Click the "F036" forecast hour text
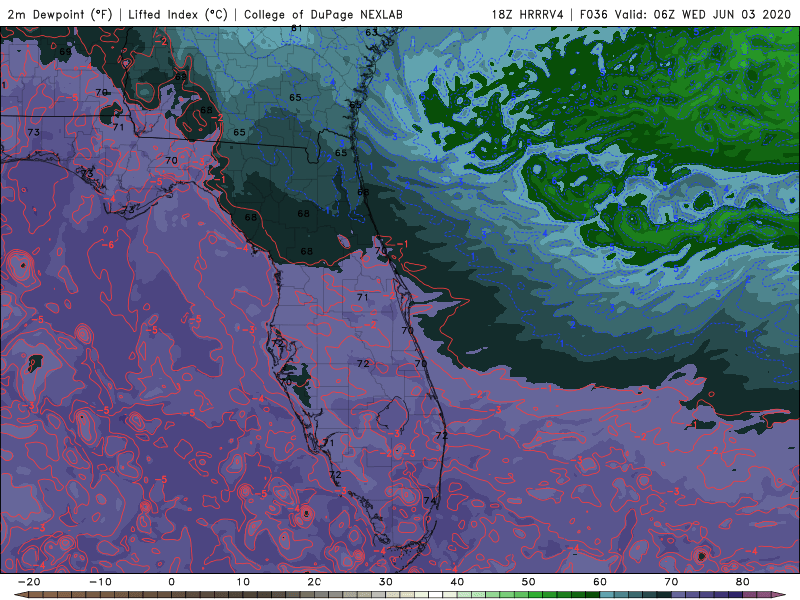Screen dimensions: 800x600 [x=594, y=14]
